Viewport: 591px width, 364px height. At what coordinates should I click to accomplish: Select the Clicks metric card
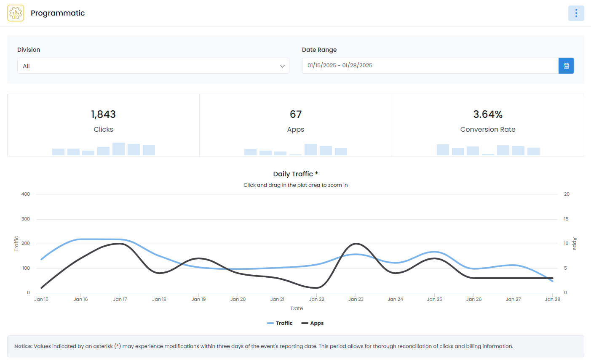103,125
